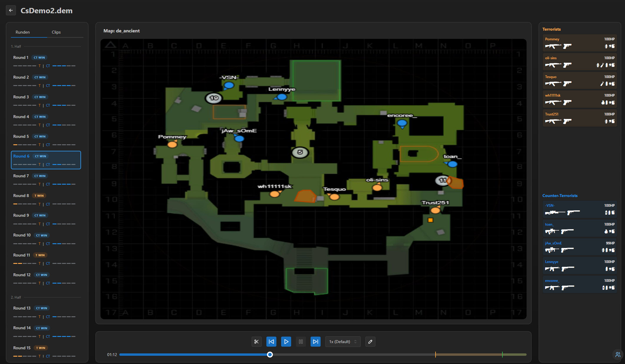Click the pause playback icon
The image size is (625, 364).
pos(301,342)
